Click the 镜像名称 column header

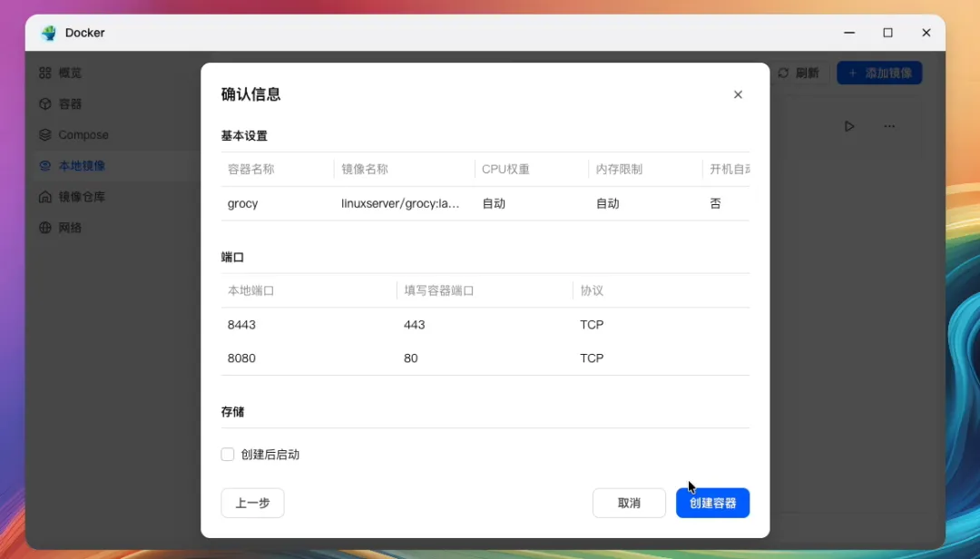click(365, 169)
